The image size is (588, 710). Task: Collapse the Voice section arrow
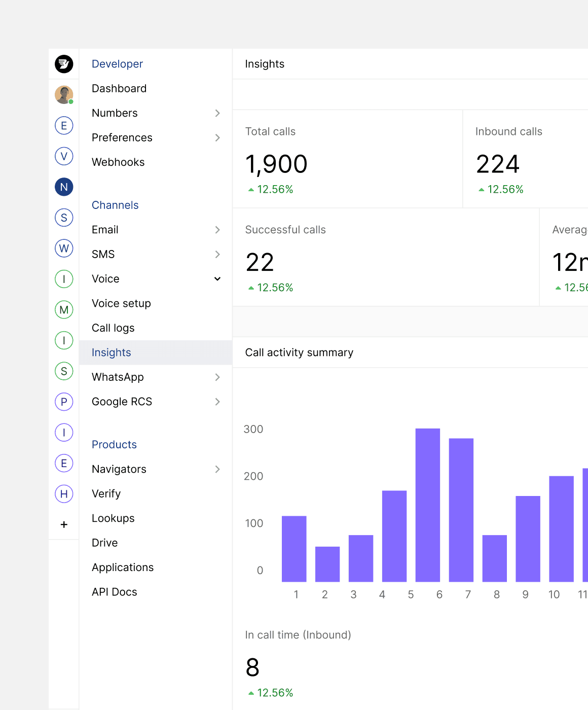(x=217, y=279)
